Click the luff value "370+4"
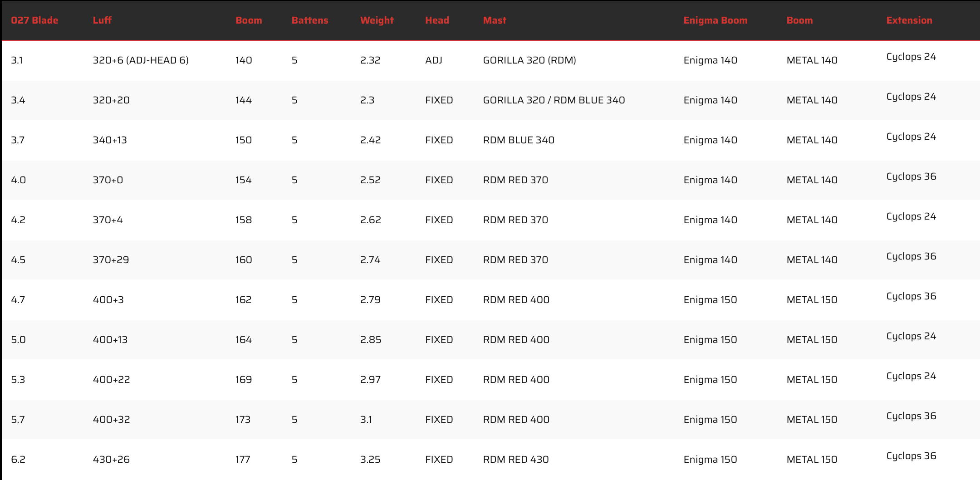Screen dimensions: 980x480 point(108,220)
